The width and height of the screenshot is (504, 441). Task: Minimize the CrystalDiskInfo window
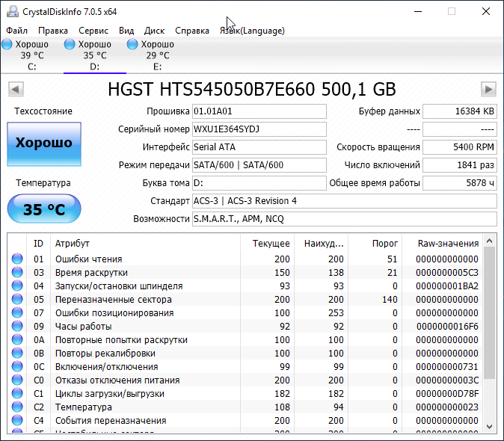click(x=418, y=11)
